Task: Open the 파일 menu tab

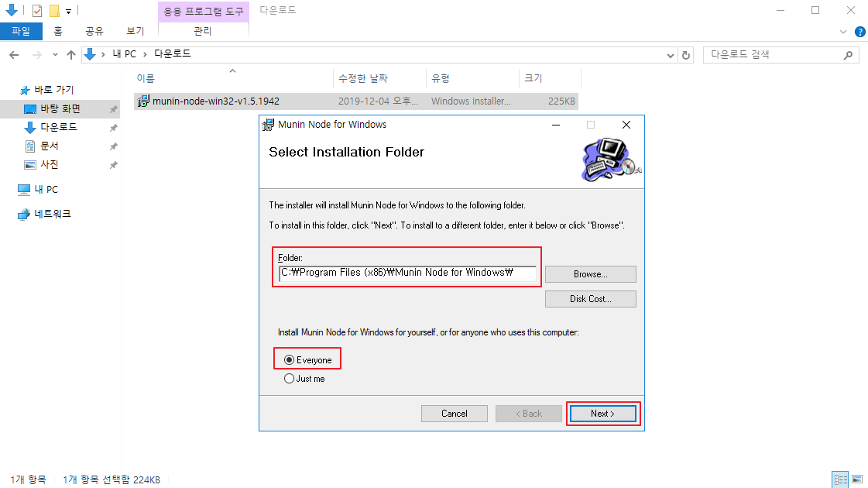Action: (x=21, y=31)
